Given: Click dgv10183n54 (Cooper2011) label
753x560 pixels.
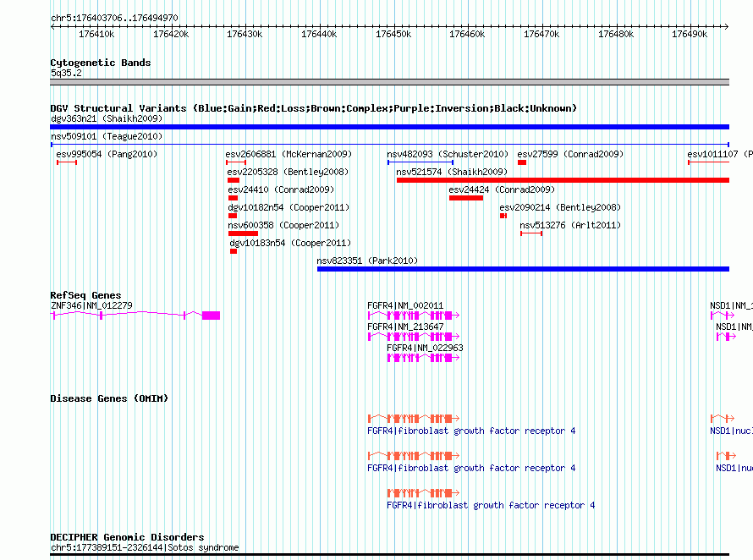Looking at the screenshot, I should [x=290, y=243].
